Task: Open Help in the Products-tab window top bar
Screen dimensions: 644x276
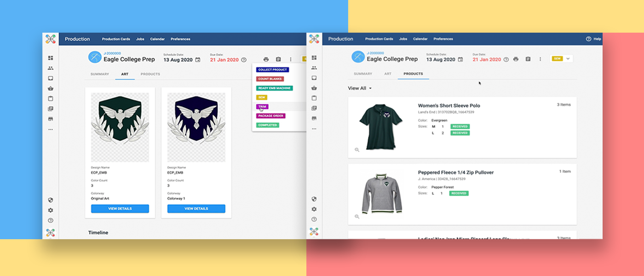Action: point(593,39)
